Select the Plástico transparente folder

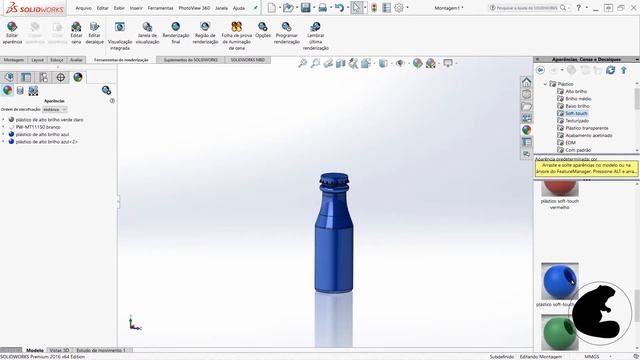pos(587,128)
